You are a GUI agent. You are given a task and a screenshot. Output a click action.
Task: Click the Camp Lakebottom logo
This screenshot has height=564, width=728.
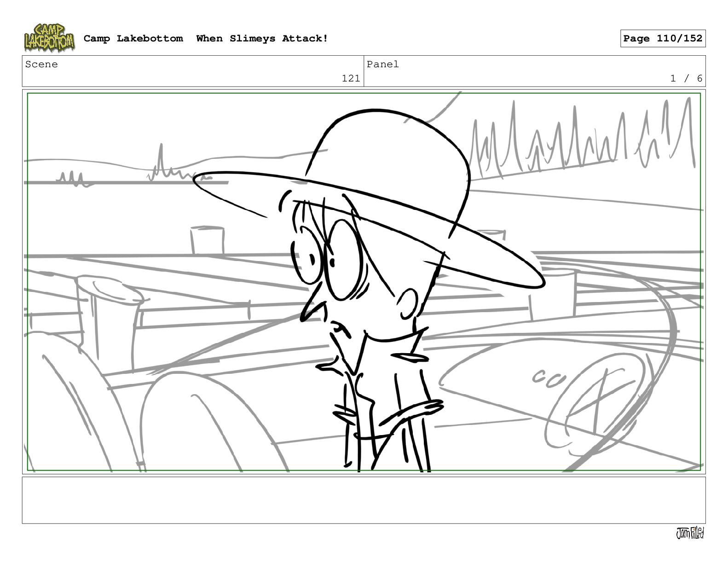pos(49,38)
